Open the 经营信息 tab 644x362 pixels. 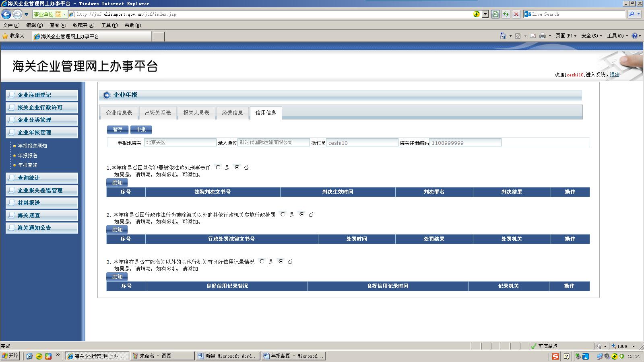coord(233,113)
